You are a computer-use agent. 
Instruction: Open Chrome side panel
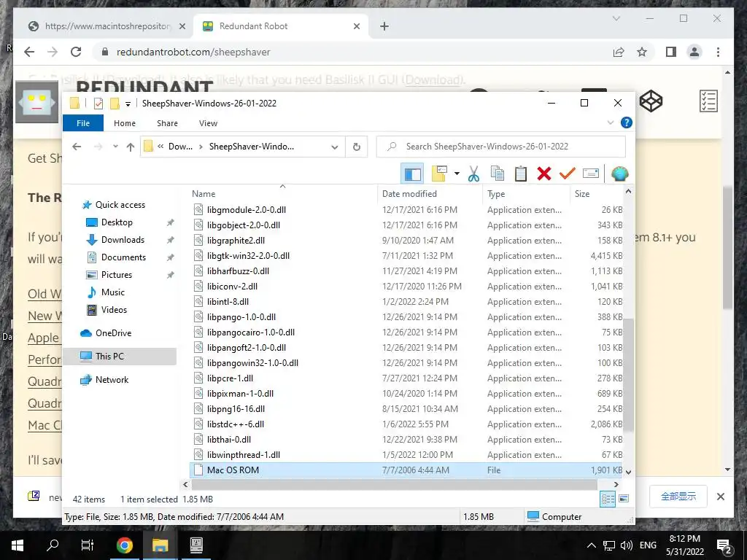pos(671,52)
